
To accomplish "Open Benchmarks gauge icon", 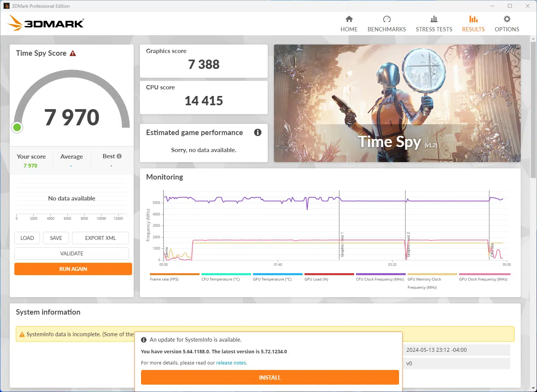I will click(386, 19).
